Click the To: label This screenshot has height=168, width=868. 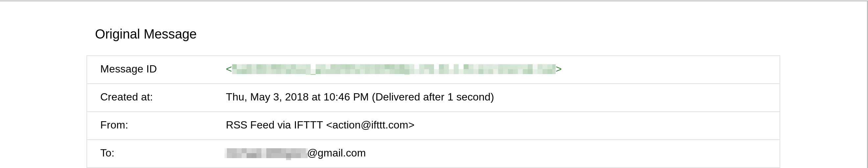click(x=107, y=153)
